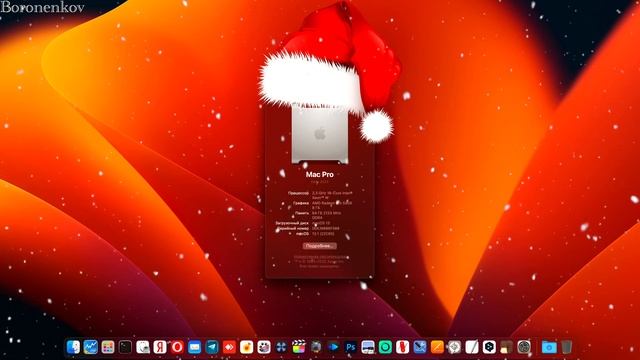The width and height of the screenshot is (640, 360).
Task: Open the blue mail envelope Dock icon
Action: tap(195, 347)
